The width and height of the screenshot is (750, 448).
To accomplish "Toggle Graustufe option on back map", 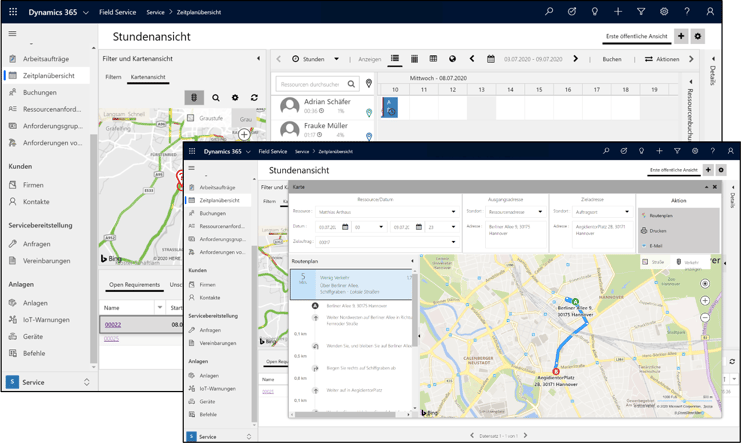I will (206, 118).
